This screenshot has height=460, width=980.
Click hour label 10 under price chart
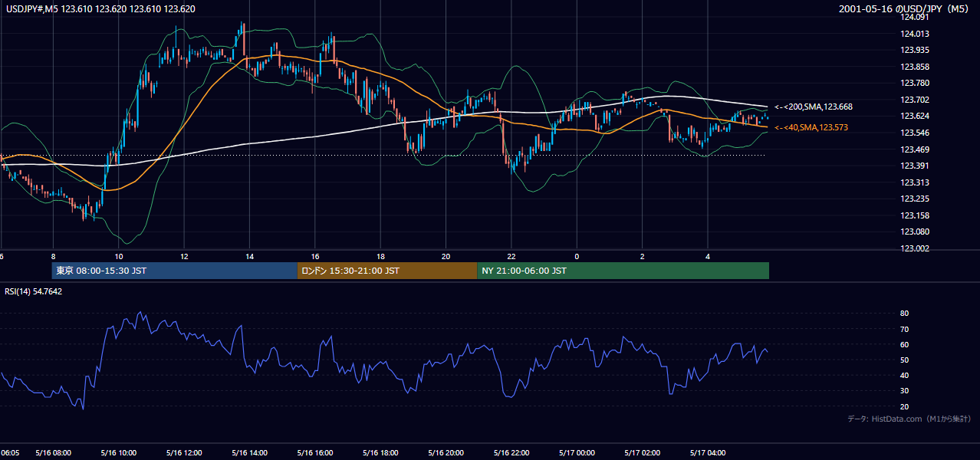click(x=119, y=256)
